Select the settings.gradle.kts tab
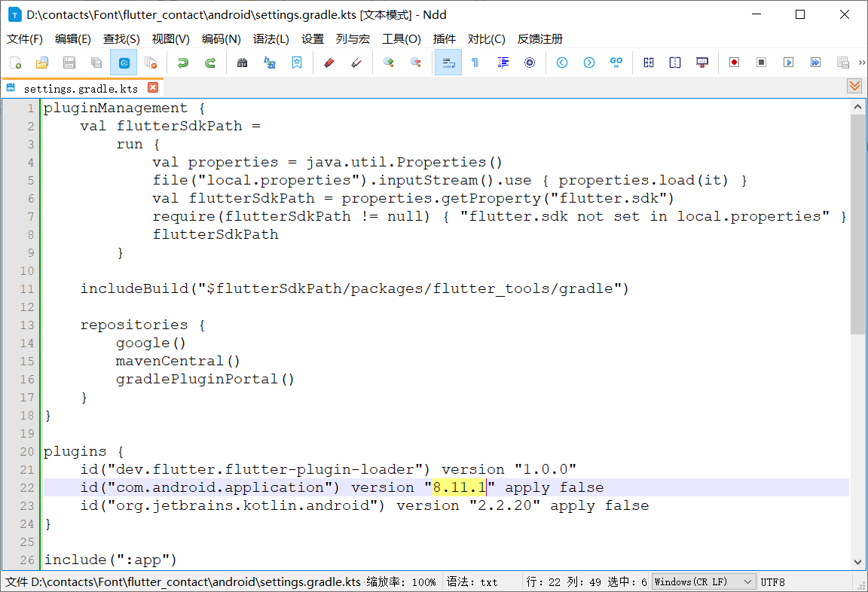Image resolution: width=868 pixels, height=592 pixels. [x=81, y=89]
